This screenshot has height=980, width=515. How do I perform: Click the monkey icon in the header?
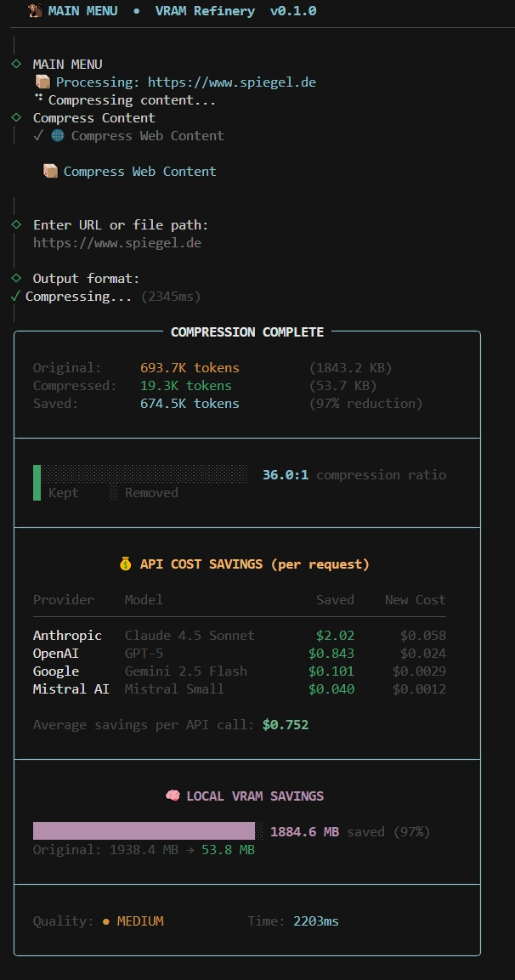point(35,11)
